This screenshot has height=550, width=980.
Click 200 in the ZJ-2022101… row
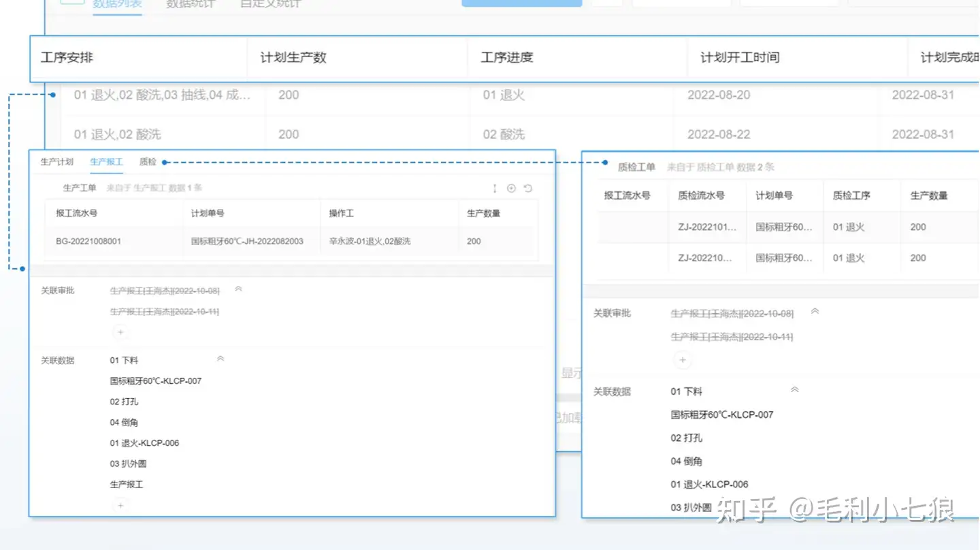(918, 227)
